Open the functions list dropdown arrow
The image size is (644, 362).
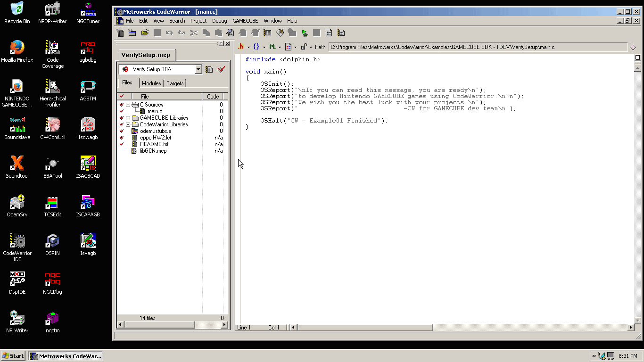coord(264,47)
